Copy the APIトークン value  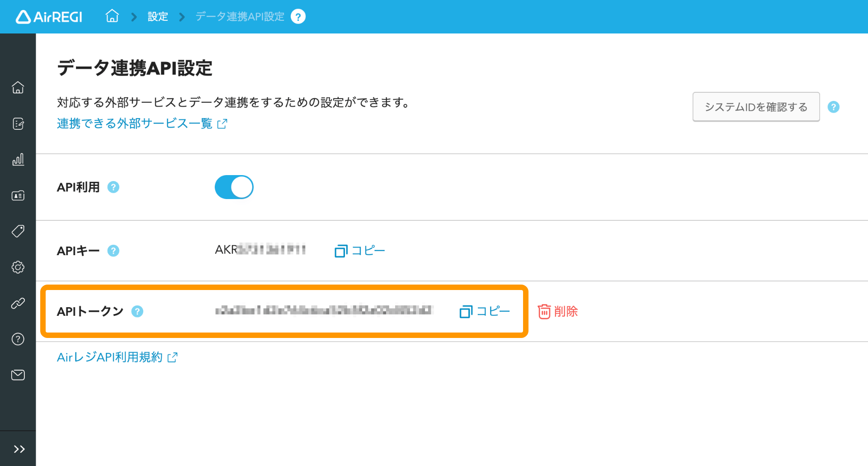click(x=485, y=311)
